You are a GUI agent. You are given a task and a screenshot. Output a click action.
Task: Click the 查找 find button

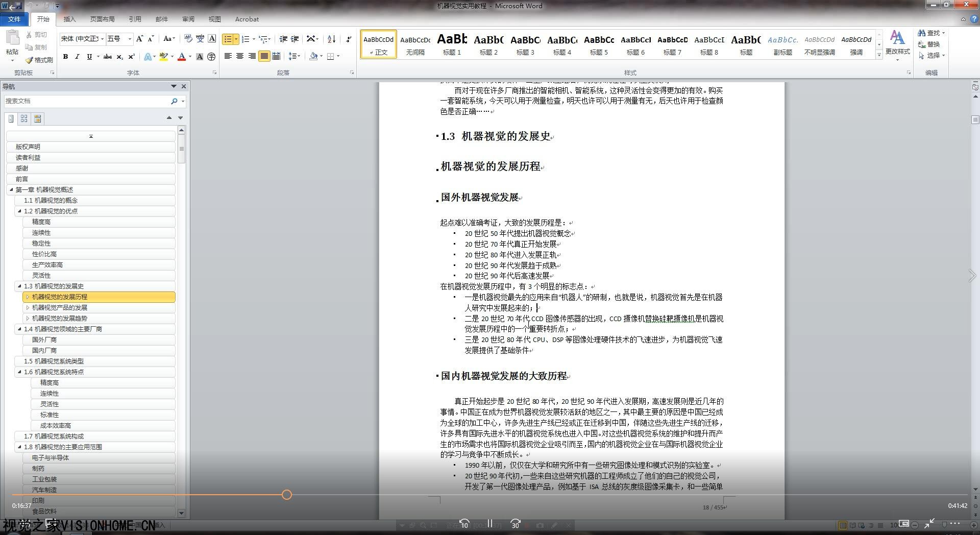click(x=931, y=33)
